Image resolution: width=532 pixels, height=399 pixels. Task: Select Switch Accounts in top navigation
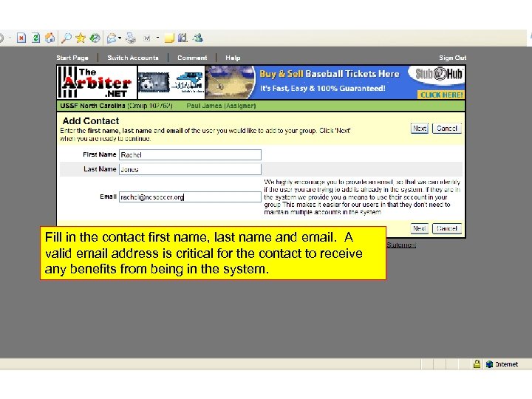click(133, 58)
